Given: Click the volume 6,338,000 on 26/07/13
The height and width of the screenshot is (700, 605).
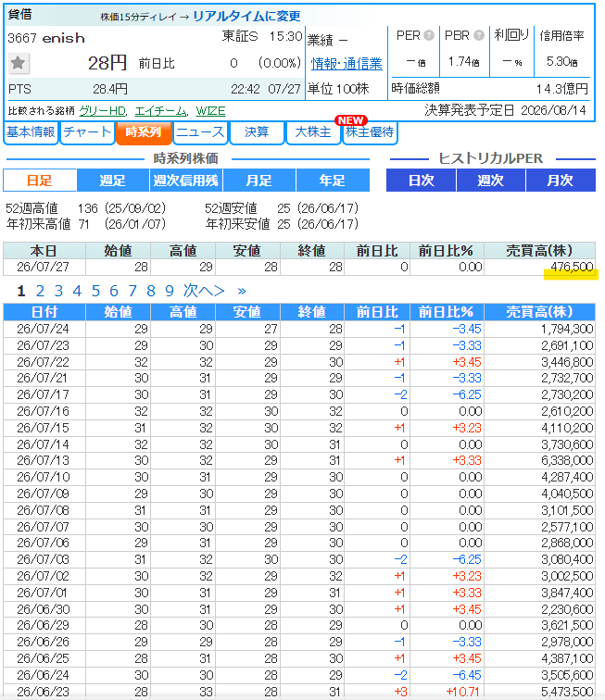Looking at the screenshot, I should click(567, 460).
